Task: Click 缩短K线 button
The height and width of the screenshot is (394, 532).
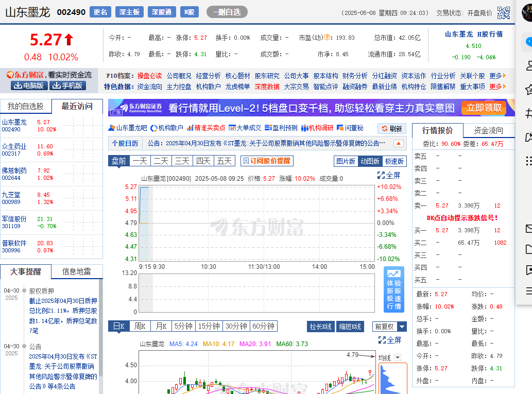Action: point(350,327)
